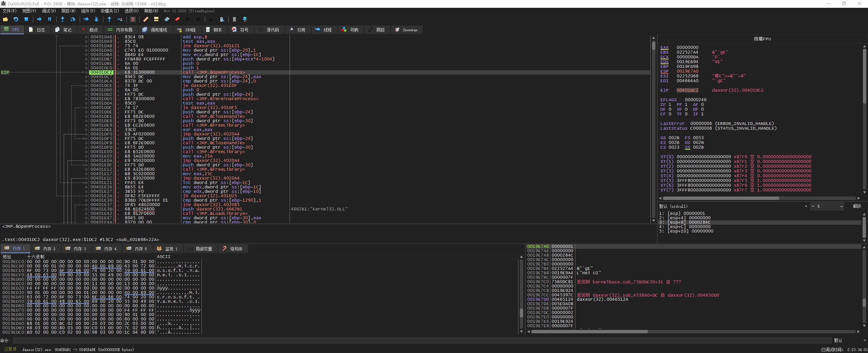Click the Restart debugging toolbar icon
The height and width of the screenshot is (353, 868).
point(16,19)
